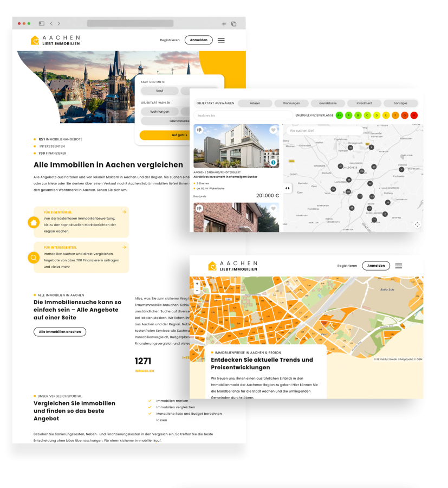Go back with the browser back arrow
448x488 pixels.
coord(51,23)
